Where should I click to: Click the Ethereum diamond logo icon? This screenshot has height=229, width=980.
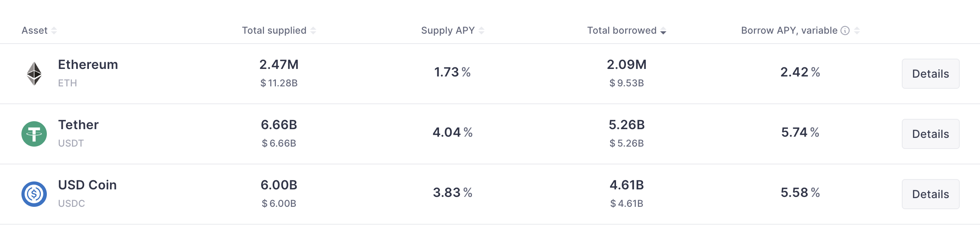(x=34, y=74)
